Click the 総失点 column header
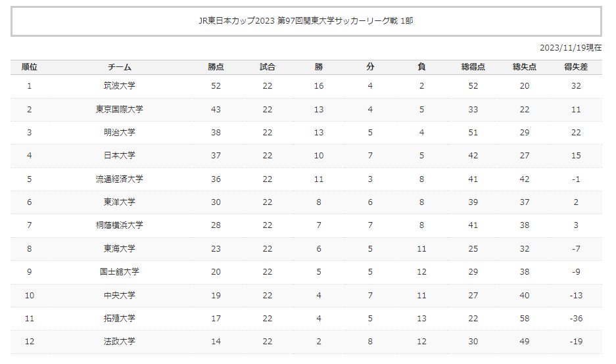The width and height of the screenshot is (616, 364). coord(525,67)
